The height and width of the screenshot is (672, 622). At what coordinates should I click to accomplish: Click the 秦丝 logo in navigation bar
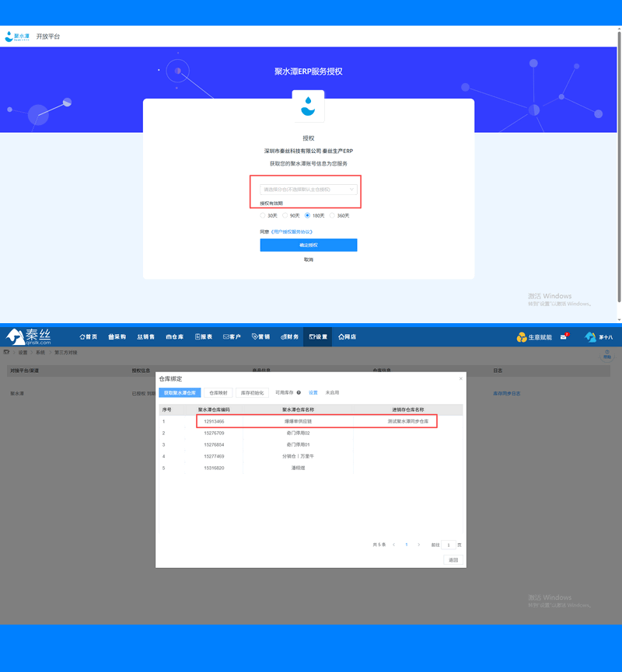pos(30,336)
